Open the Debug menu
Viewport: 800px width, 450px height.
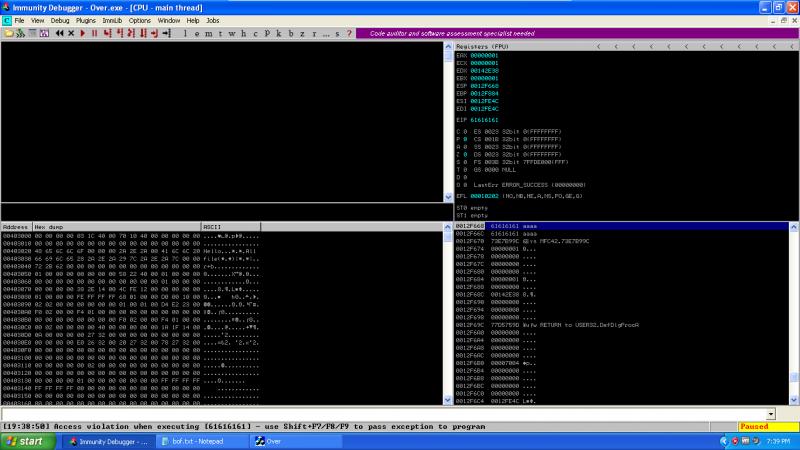pyautogui.click(x=60, y=20)
